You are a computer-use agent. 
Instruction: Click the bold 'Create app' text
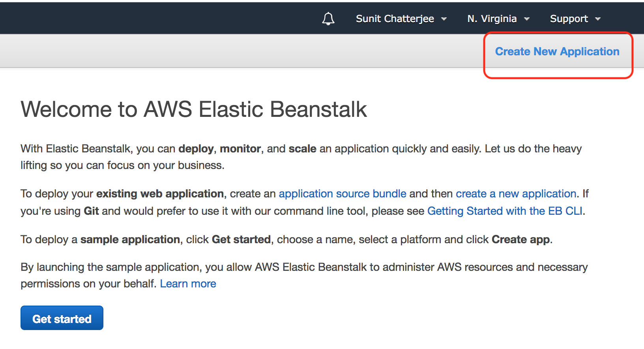[x=520, y=240]
